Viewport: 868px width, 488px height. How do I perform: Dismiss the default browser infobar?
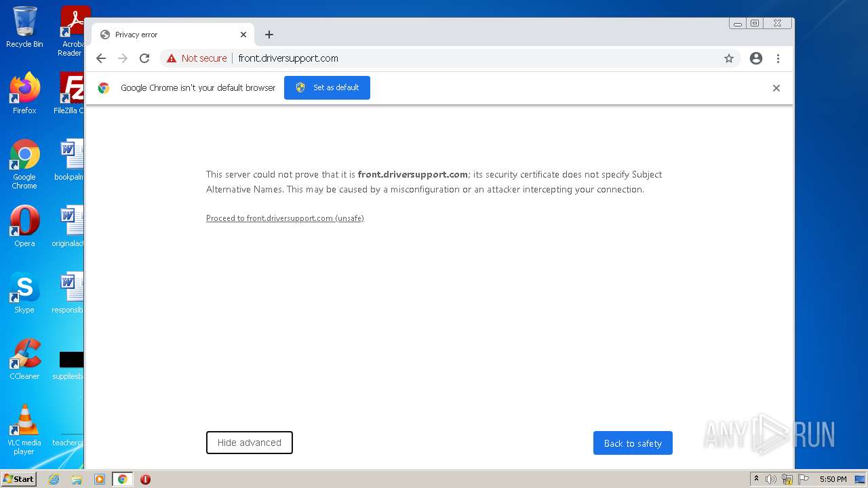(776, 88)
